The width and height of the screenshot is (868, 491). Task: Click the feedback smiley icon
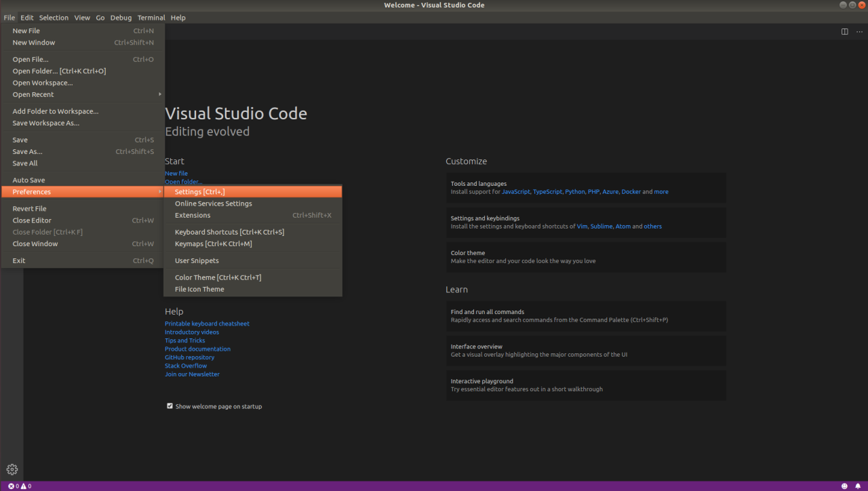coord(844,486)
